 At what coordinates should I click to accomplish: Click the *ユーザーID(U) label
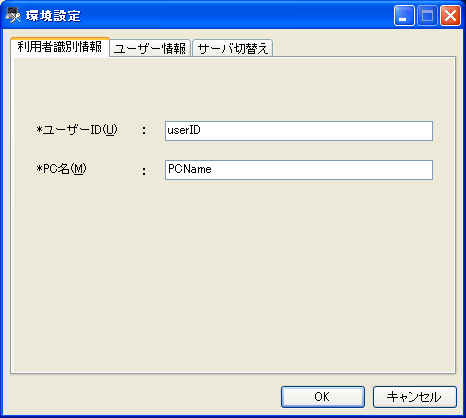click(77, 130)
